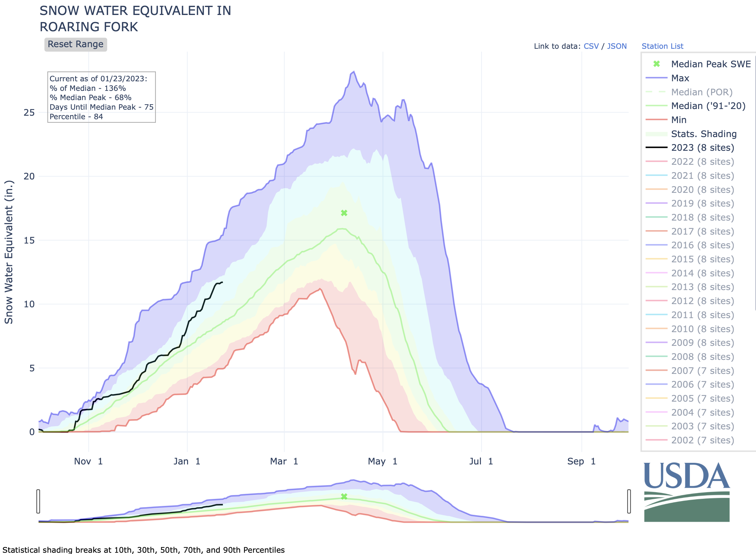Show the Median (POR) trace
Viewport: 756px width, 554px height.
pyautogui.click(x=701, y=92)
